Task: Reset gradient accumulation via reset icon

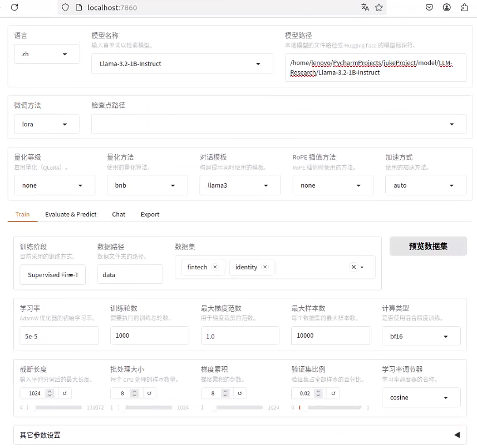Action: click(240, 393)
